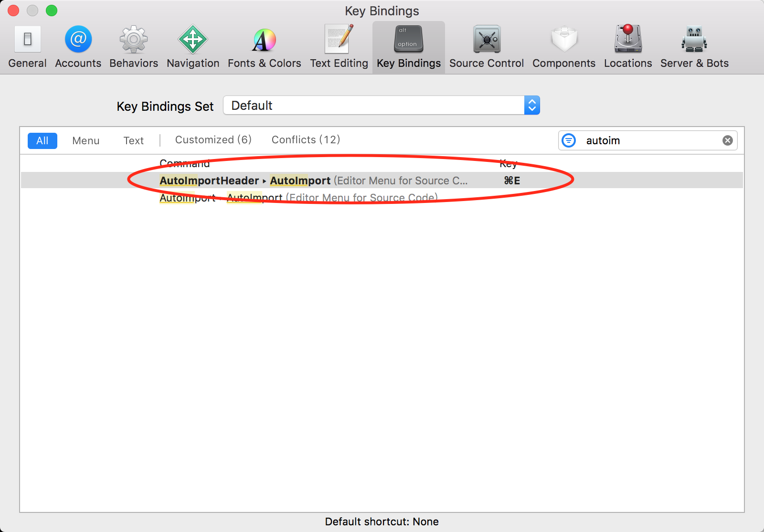Show All key bindings
Image resolution: width=764 pixels, height=532 pixels.
(x=42, y=140)
